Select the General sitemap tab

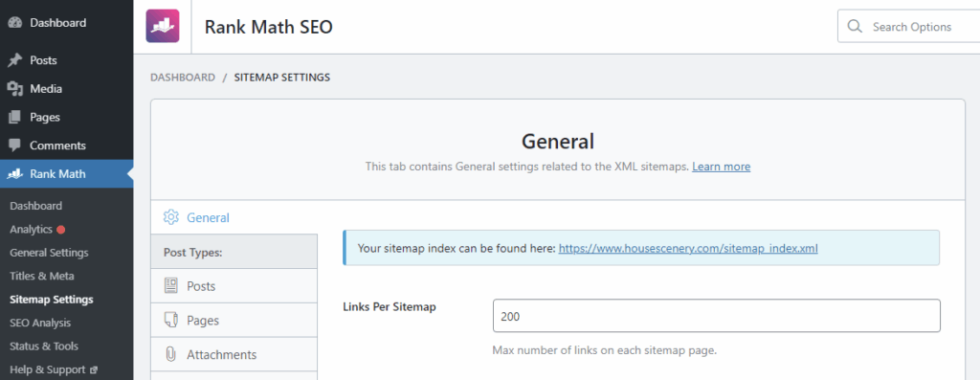click(x=234, y=217)
